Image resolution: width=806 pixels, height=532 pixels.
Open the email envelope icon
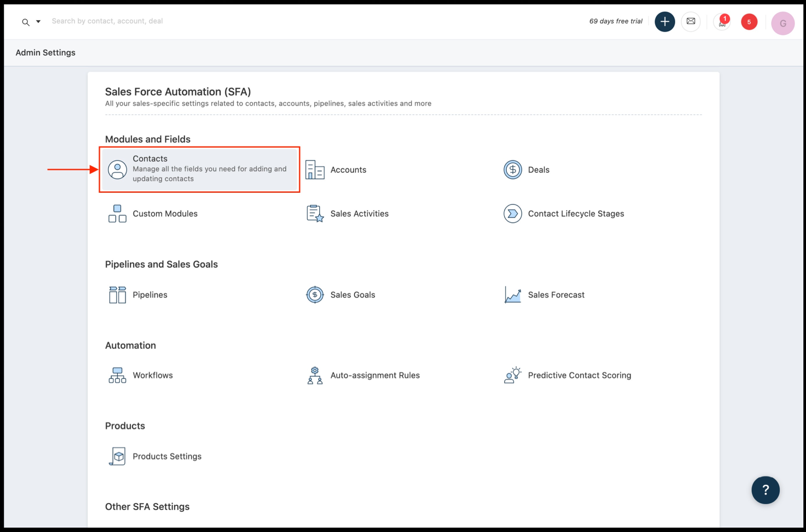click(x=691, y=22)
